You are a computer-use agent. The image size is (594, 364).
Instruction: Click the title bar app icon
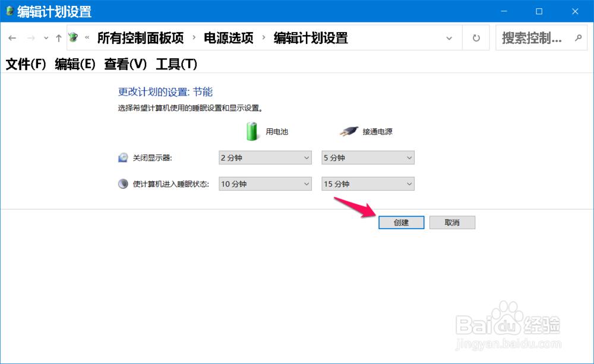[x=10, y=11]
